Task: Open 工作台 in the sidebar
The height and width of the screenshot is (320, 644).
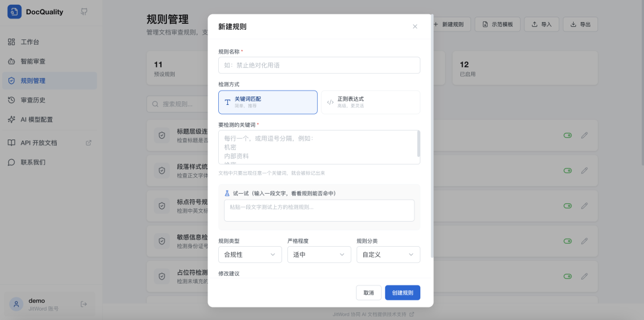Action: 49,42
